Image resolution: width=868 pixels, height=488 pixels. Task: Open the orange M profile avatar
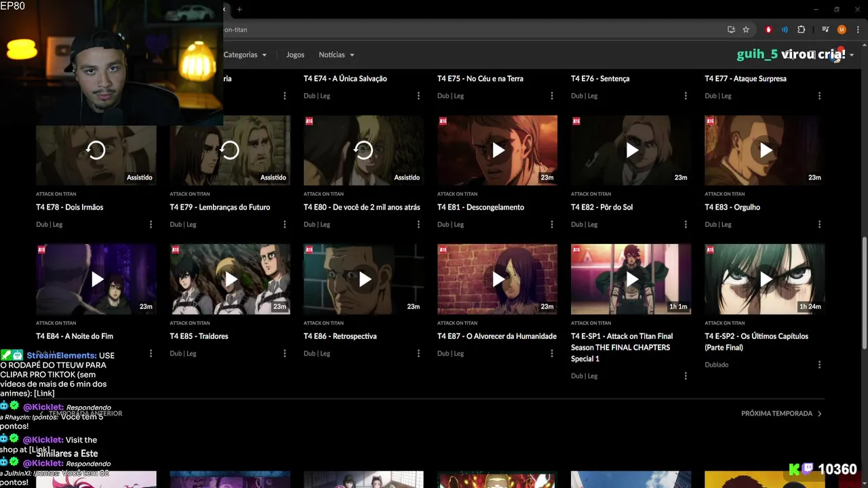click(x=842, y=30)
